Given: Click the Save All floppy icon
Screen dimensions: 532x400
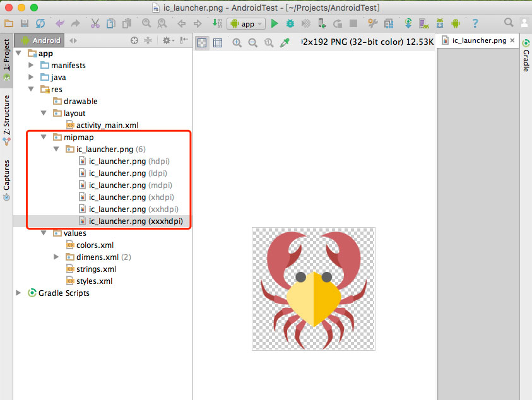Looking at the screenshot, I should (x=25, y=24).
